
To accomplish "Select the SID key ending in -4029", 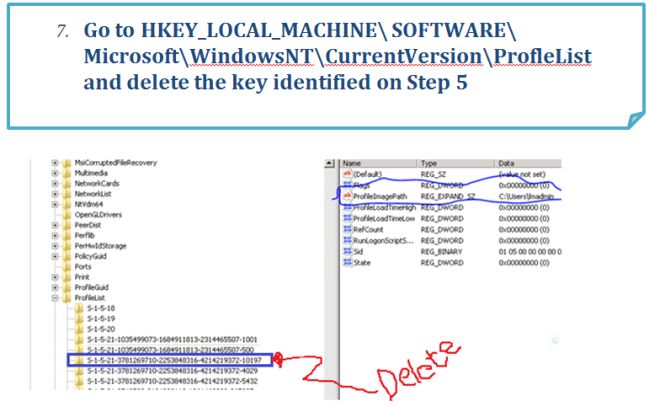I will 172,371.
